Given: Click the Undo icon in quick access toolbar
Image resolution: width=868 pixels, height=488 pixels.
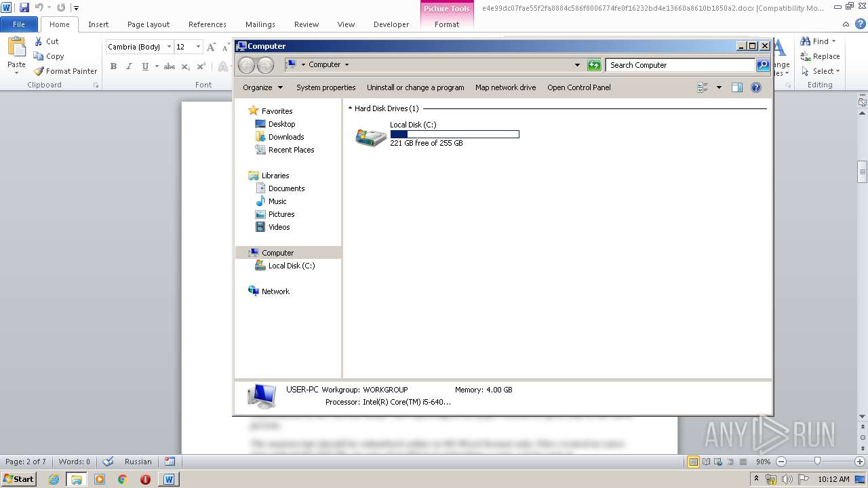Looking at the screenshot, I should click(39, 7).
